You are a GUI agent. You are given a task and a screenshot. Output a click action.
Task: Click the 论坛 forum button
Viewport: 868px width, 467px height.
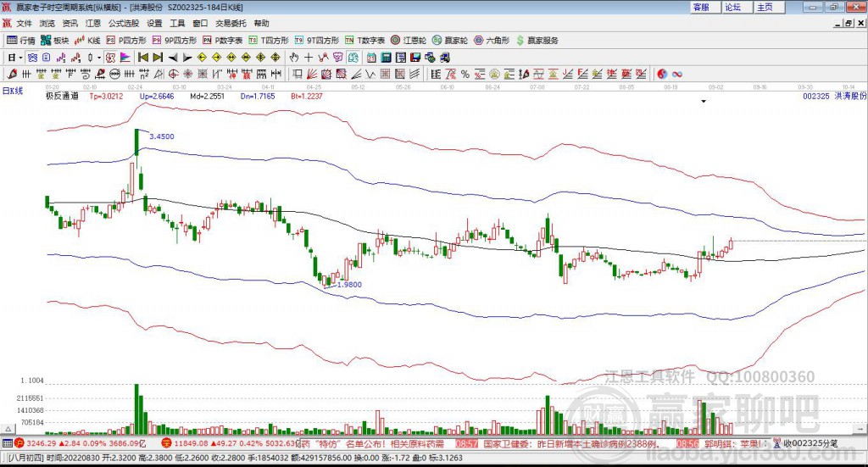pyautogui.click(x=736, y=7)
